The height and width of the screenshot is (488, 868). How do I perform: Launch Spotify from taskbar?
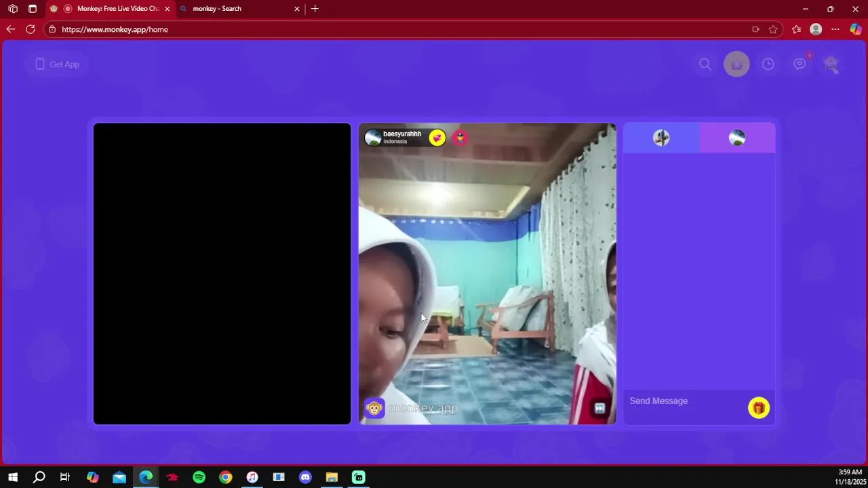pyautogui.click(x=199, y=477)
